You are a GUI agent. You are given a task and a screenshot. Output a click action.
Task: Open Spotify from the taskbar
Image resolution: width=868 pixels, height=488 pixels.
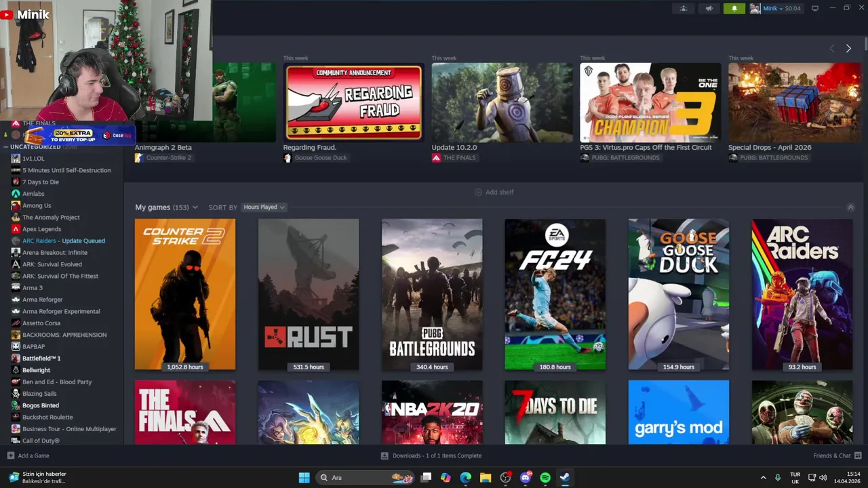[545, 478]
